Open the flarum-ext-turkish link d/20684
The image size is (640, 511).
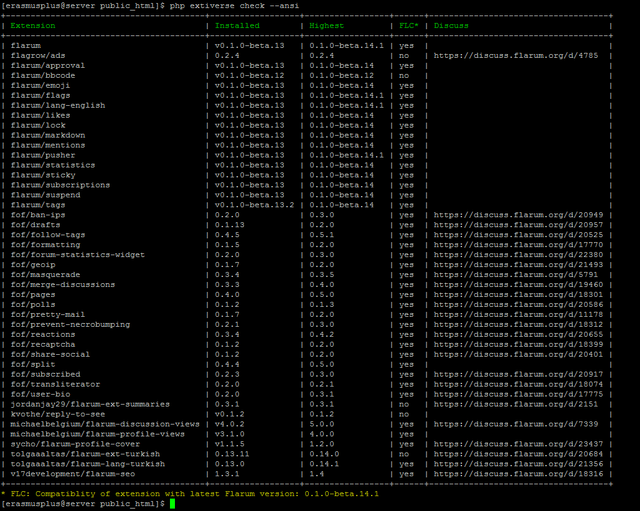coord(518,454)
